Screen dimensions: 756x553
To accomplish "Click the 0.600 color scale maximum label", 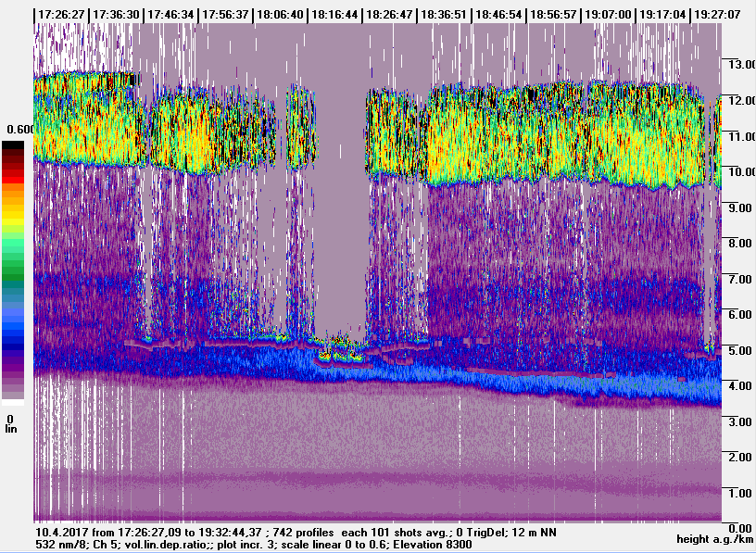I will click(19, 130).
